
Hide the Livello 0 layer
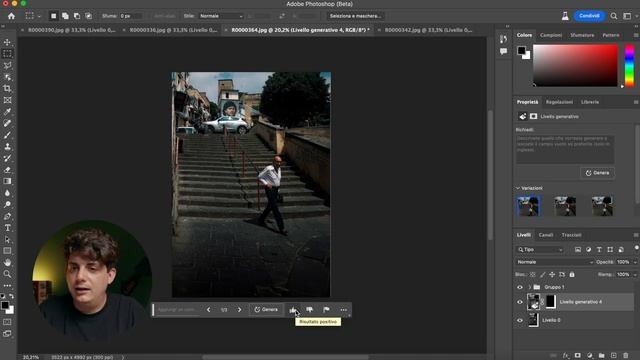(x=520, y=320)
